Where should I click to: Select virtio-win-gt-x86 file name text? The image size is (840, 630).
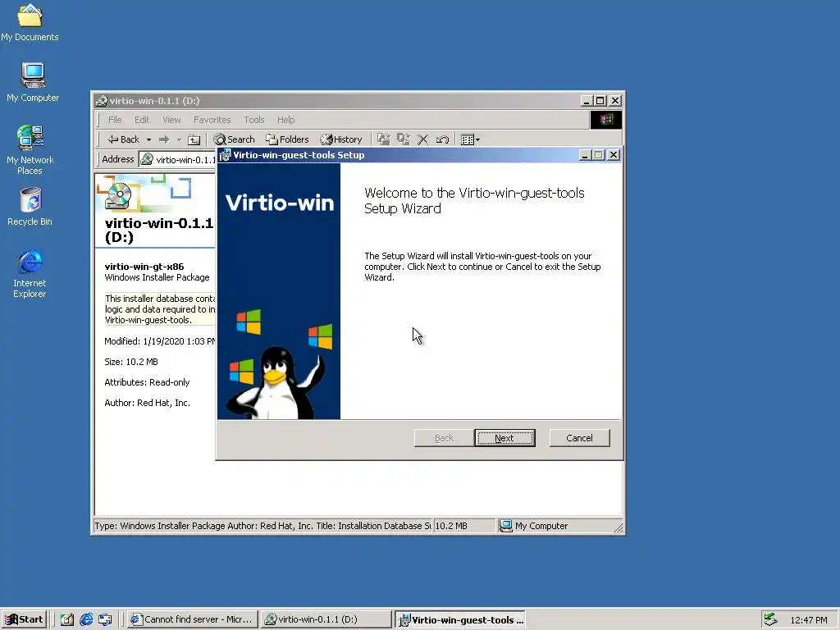click(x=144, y=267)
